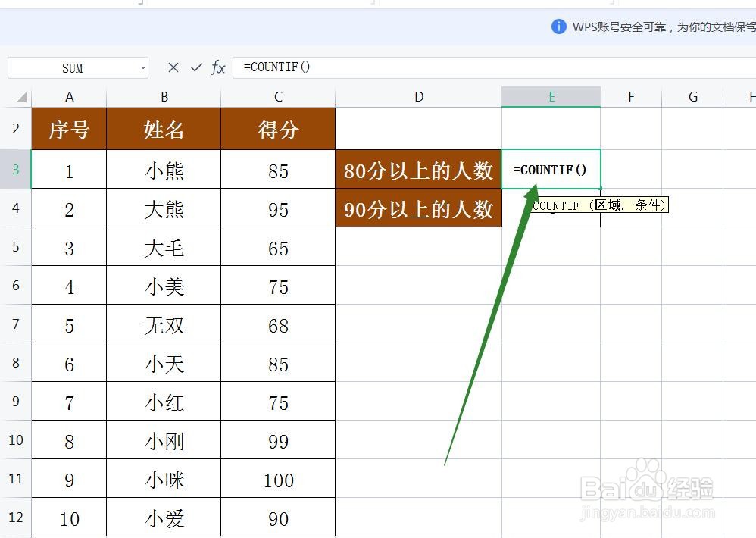756x538 pixels.
Task: Click the cell labeled 80分以上的人数
Action: tap(418, 169)
